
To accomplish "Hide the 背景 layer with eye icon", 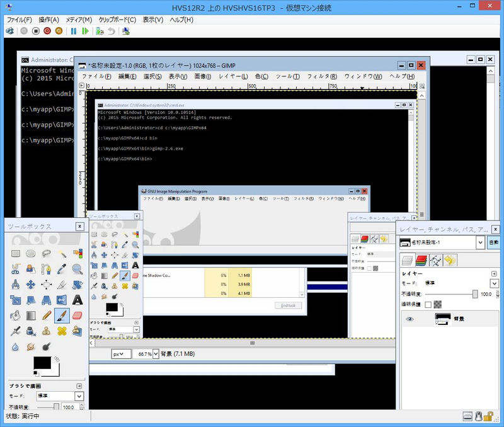I will pyautogui.click(x=409, y=319).
